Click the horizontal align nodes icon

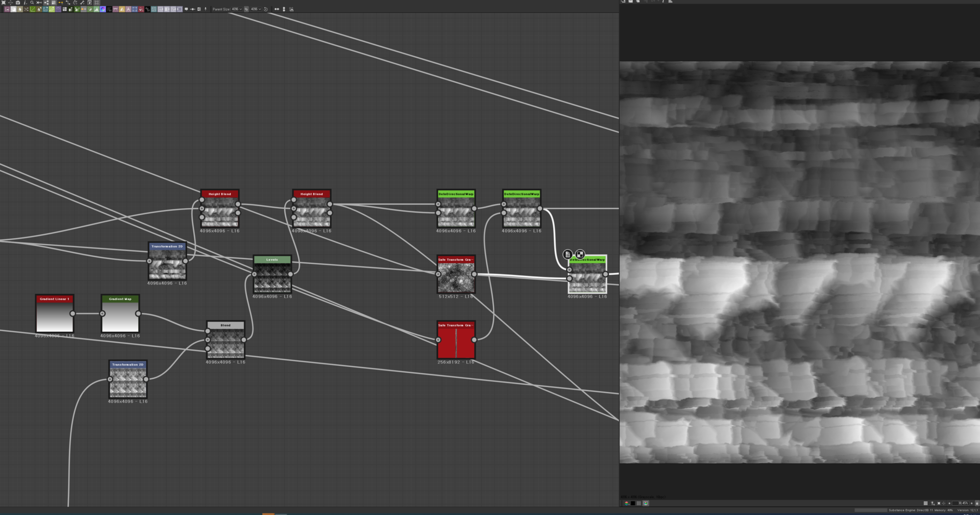click(x=277, y=9)
